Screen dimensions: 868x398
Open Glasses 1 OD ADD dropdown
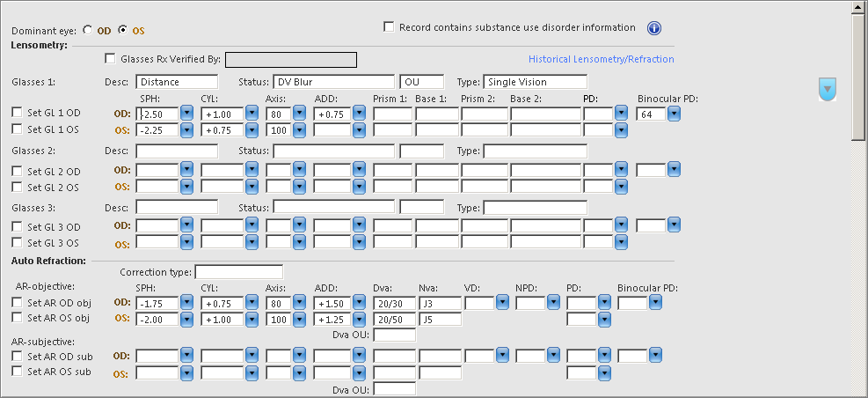[x=359, y=114]
